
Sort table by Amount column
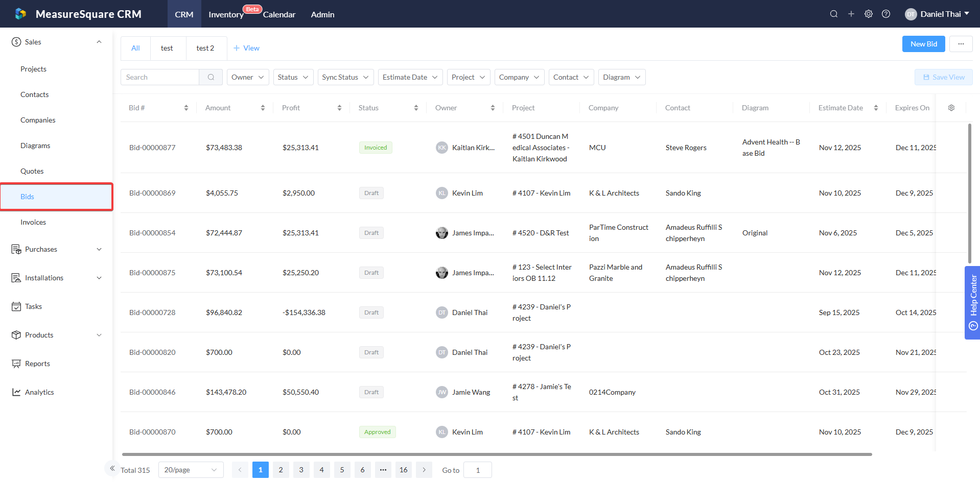click(262, 108)
